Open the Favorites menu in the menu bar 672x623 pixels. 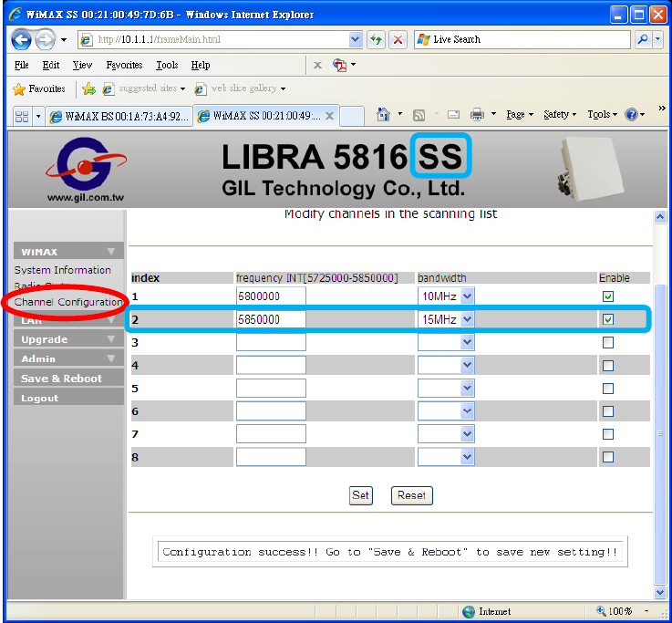click(124, 65)
